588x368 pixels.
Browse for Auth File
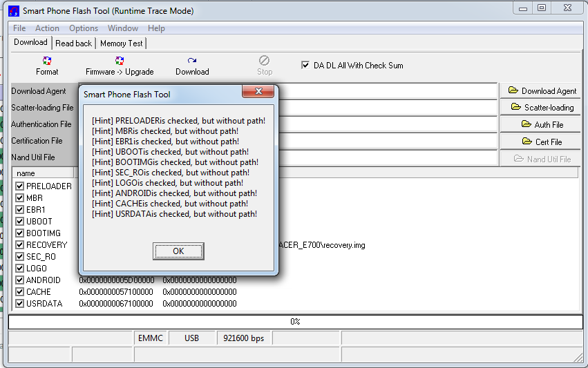(540, 124)
